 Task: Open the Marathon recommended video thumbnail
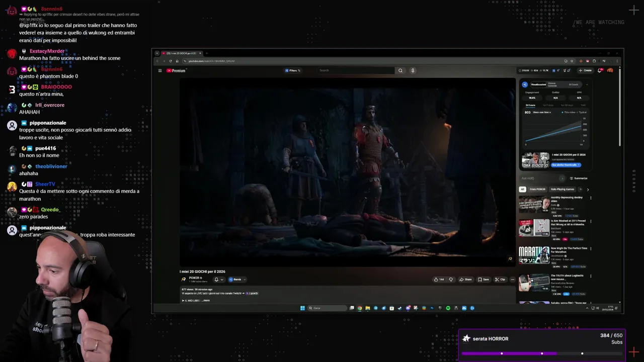[x=534, y=255]
